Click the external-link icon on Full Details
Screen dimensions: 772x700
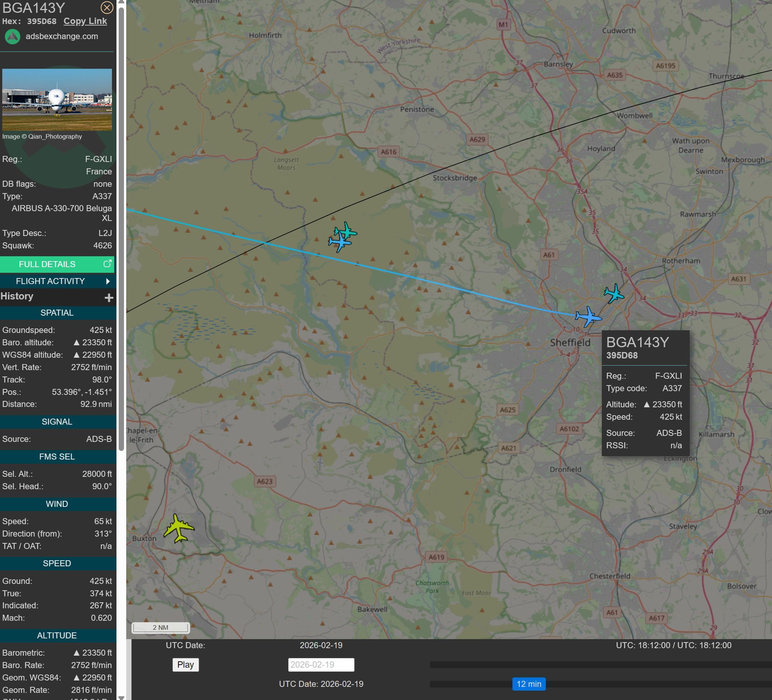pyautogui.click(x=107, y=263)
